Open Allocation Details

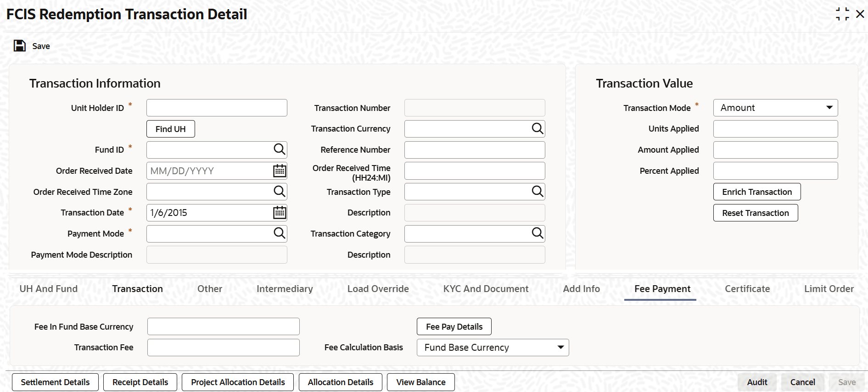click(x=340, y=382)
